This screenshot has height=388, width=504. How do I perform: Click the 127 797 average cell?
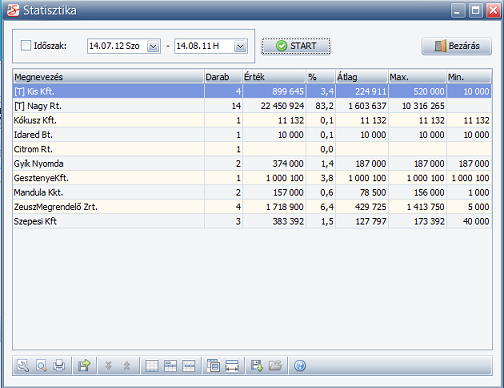click(362, 221)
